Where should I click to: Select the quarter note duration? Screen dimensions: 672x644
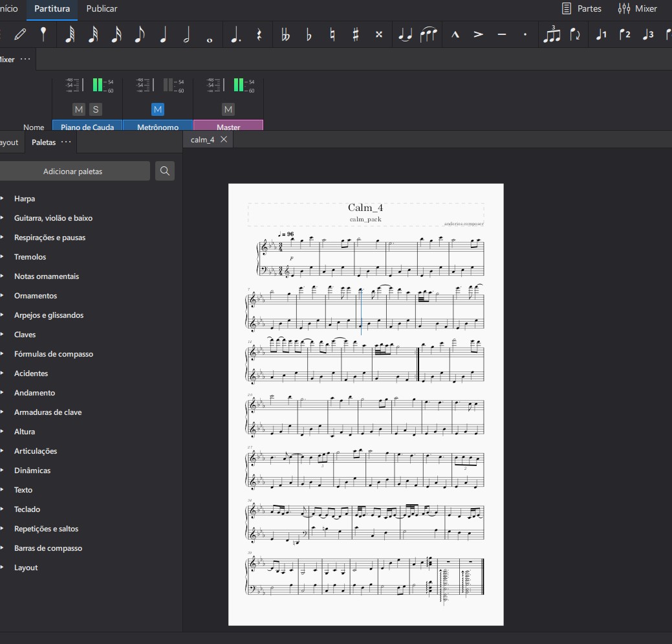coord(163,35)
